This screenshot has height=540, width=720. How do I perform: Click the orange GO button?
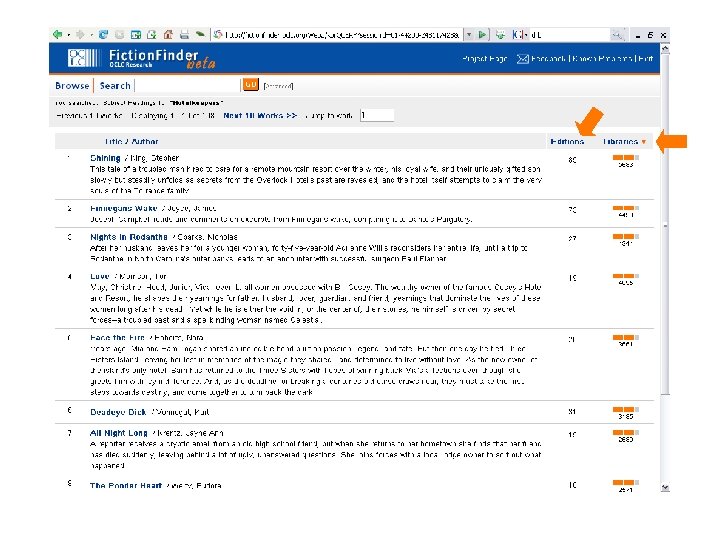click(250, 85)
